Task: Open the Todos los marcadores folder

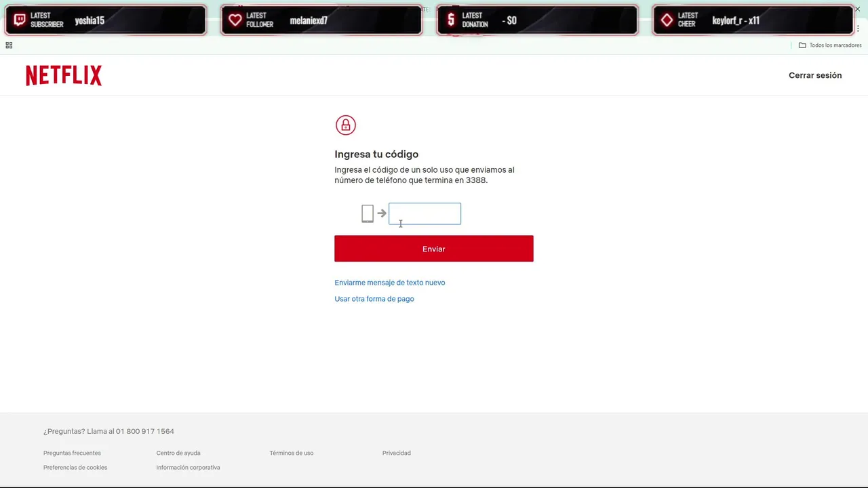Action: [x=830, y=45]
